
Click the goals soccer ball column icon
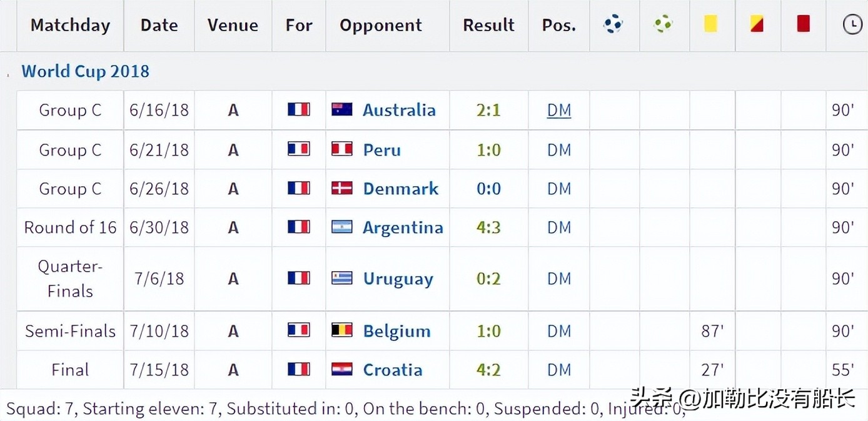pyautogui.click(x=613, y=24)
